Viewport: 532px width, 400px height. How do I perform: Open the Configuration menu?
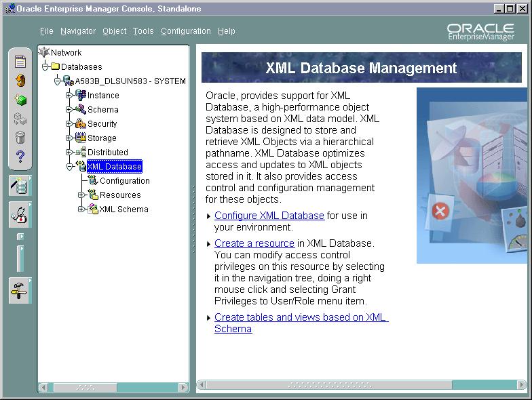pos(186,31)
